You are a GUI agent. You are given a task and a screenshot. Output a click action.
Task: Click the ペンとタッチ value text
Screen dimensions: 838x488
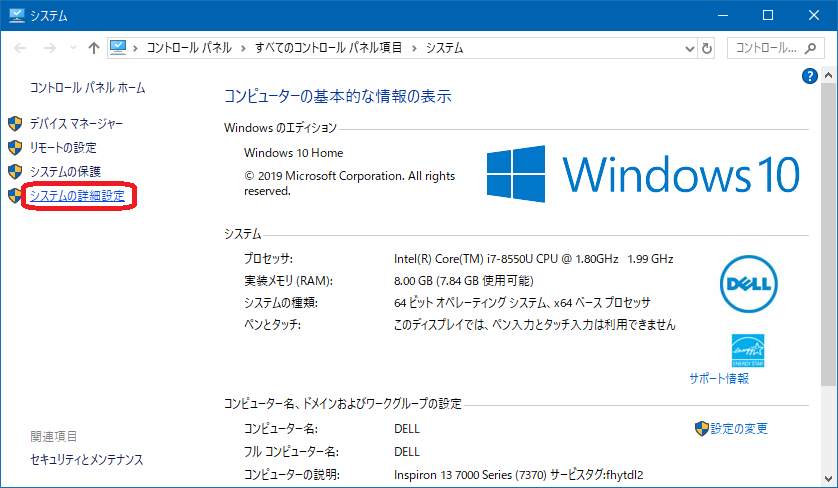tap(534, 324)
